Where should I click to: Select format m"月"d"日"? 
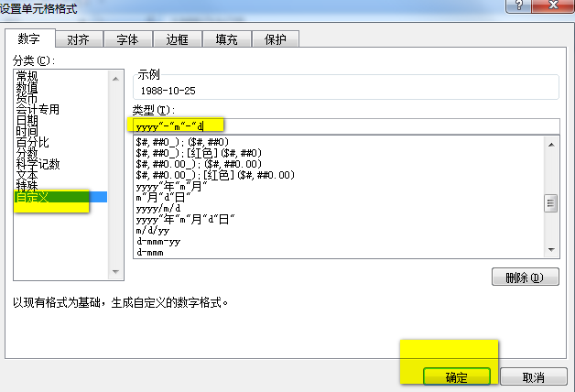tap(163, 197)
